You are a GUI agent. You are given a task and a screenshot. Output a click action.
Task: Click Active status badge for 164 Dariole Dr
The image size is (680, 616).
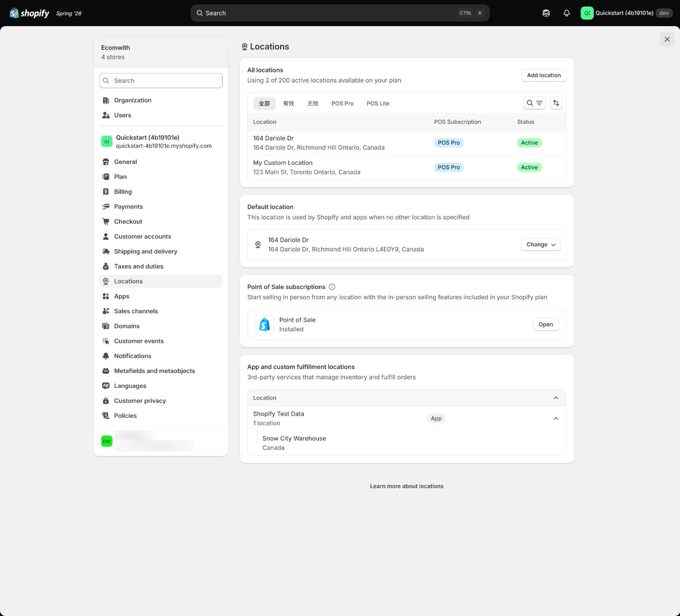[529, 143]
